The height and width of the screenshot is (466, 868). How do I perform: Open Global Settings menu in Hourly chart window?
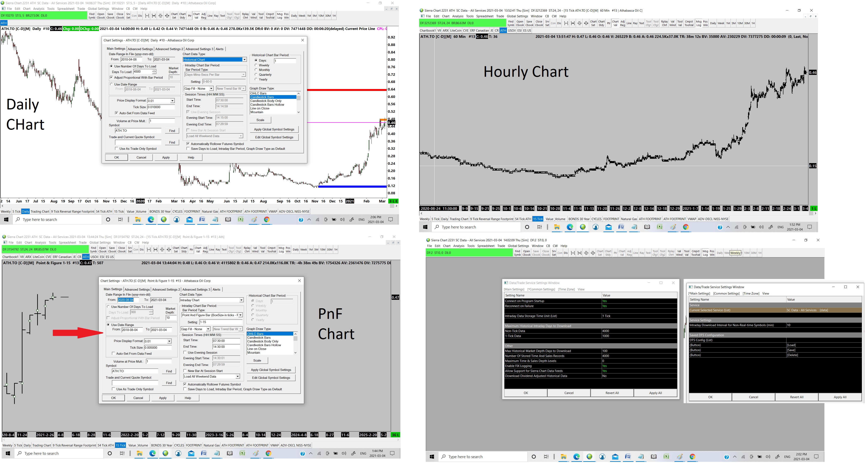click(x=517, y=16)
